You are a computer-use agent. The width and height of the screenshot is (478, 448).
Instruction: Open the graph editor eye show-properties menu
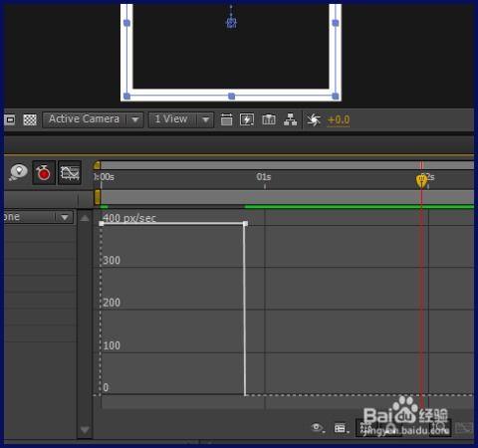click(x=318, y=427)
